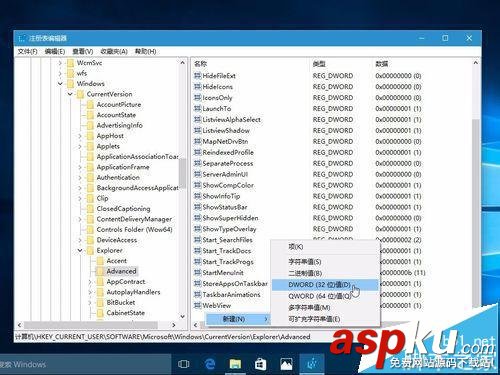The width and height of the screenshot is (500, 375).
Task: Open the 编辑(E) menu
Action: 55,51
